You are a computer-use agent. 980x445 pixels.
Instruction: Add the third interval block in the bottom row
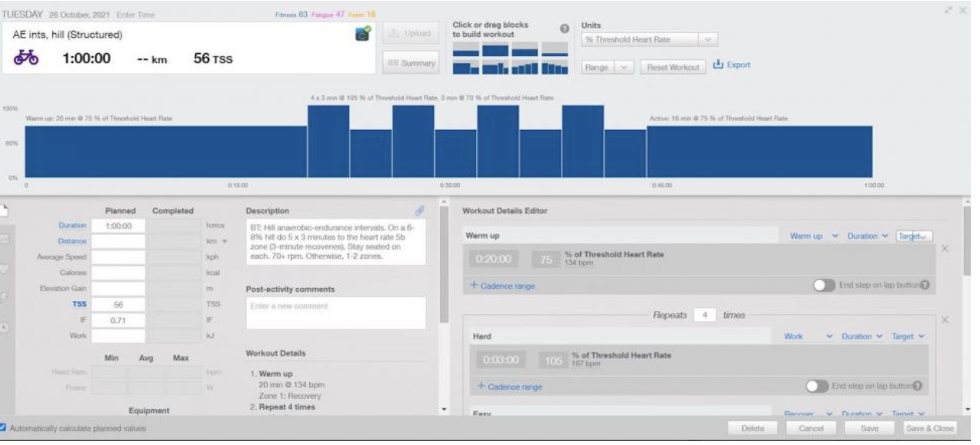point(524,68)
